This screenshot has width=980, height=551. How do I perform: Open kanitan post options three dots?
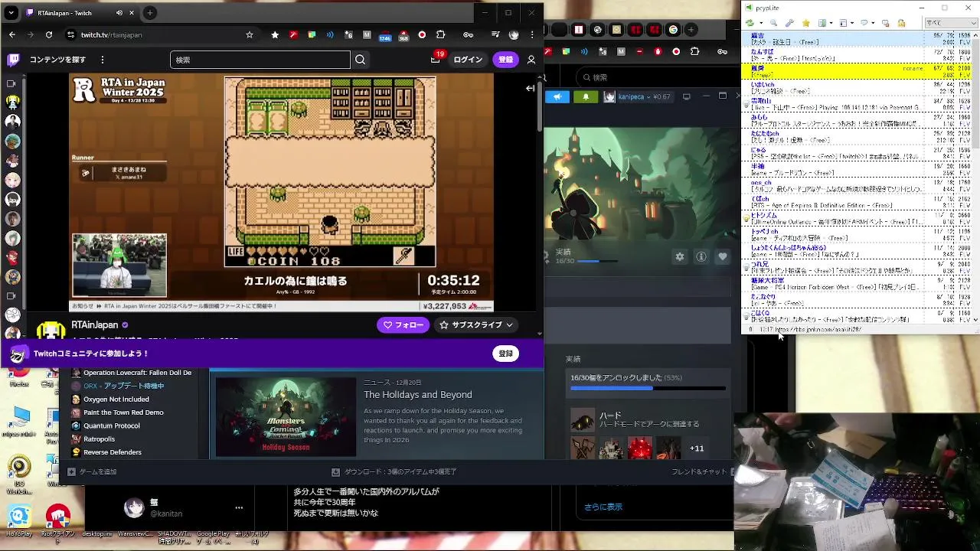coord(239,507)
